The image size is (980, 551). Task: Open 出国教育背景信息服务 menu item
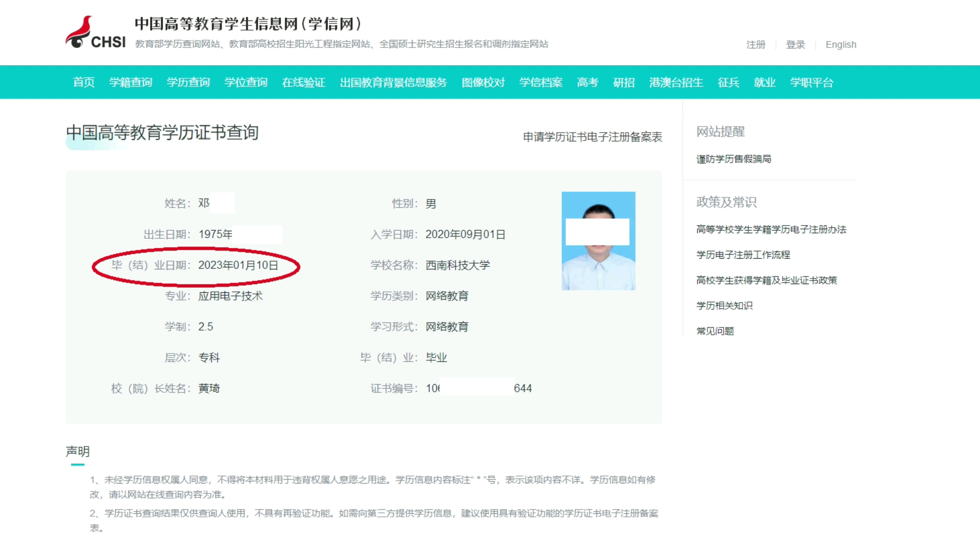coord(394,82)
